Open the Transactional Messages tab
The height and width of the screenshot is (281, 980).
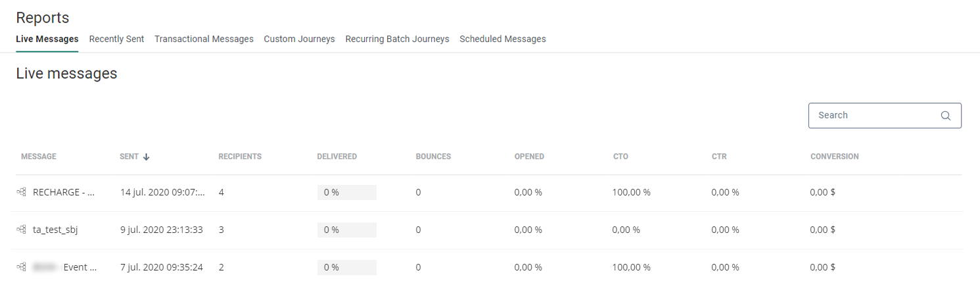point(204,39)
